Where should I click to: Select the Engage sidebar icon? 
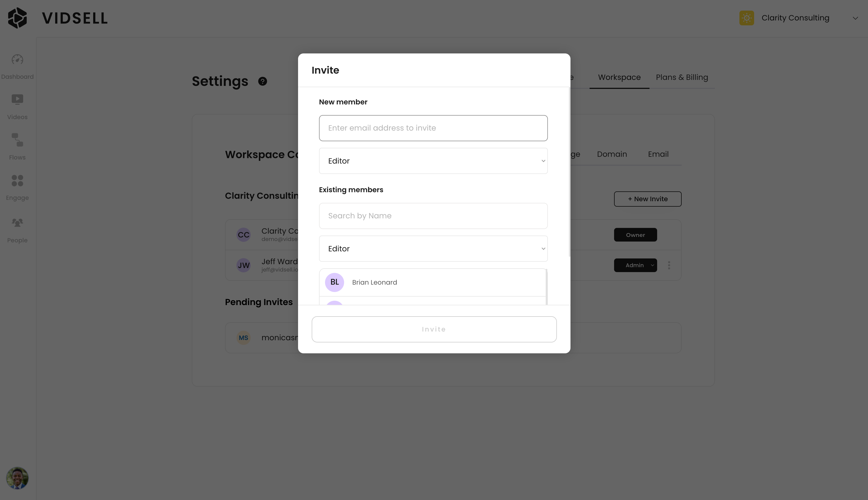[17, 181]
